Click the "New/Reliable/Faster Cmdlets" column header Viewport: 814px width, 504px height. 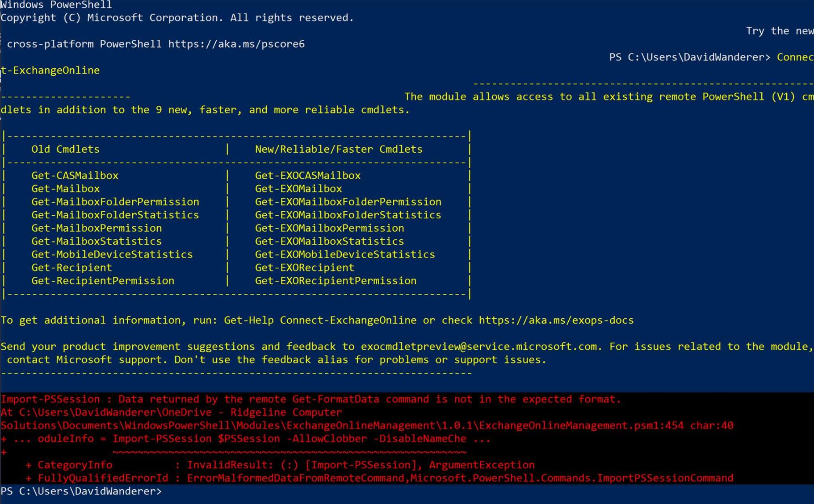(x=338, y=150)
